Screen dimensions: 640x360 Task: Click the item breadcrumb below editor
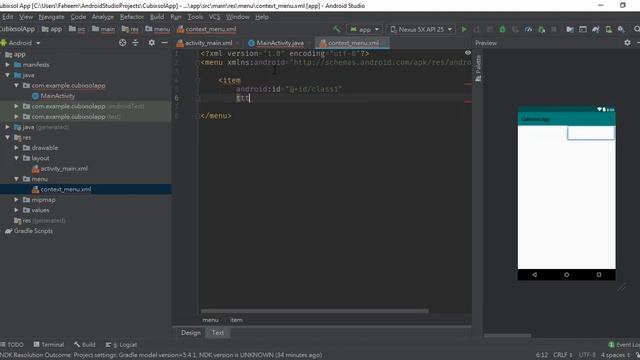tap(236, 320)
